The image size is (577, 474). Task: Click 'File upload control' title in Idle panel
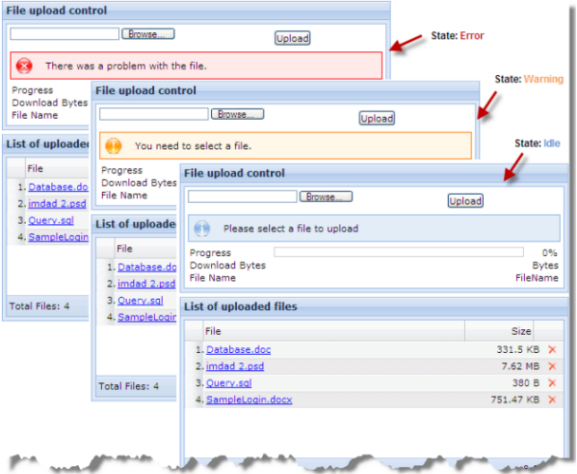(234, 173)
